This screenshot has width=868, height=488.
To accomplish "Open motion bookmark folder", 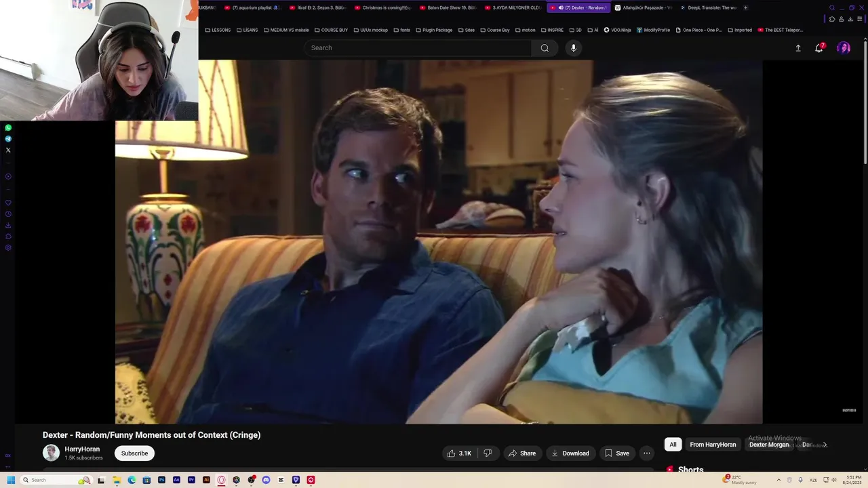I will 526,30.
